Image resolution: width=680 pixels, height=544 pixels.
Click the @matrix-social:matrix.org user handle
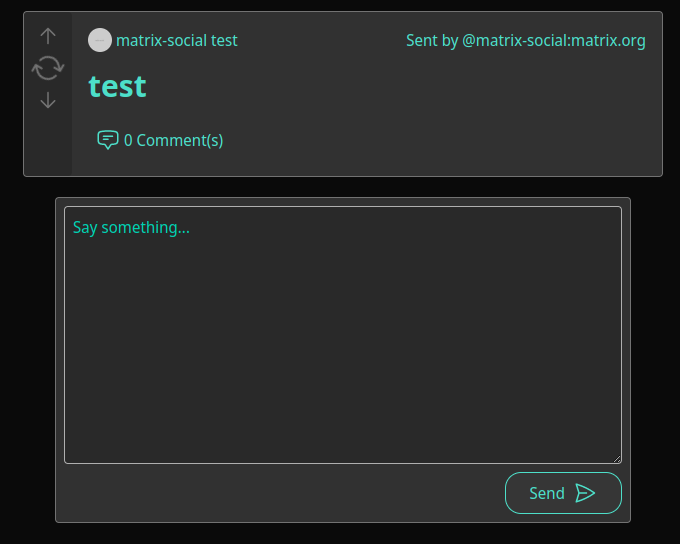pos(554,40)
